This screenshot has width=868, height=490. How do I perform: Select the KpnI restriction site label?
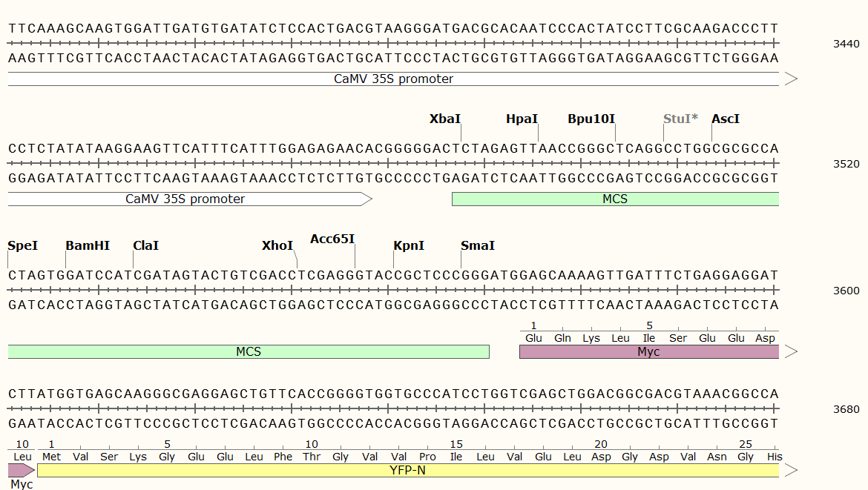pos(409,245)
